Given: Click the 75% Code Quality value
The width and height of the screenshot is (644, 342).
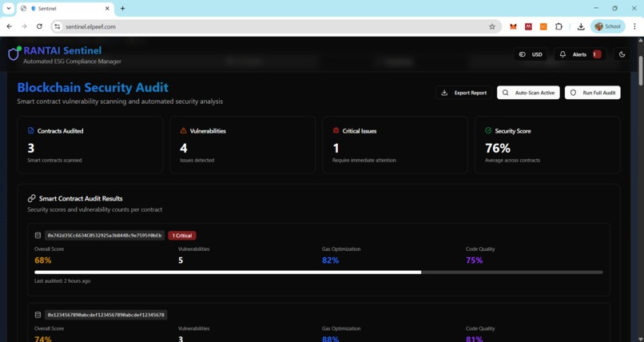Looking at the screenshot, I should pyautogui.click(x=474, y=260).
